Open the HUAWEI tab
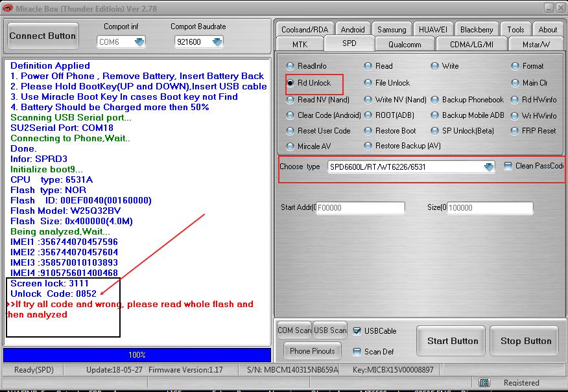This screenshot has height=392, width=568. (433, 29)
